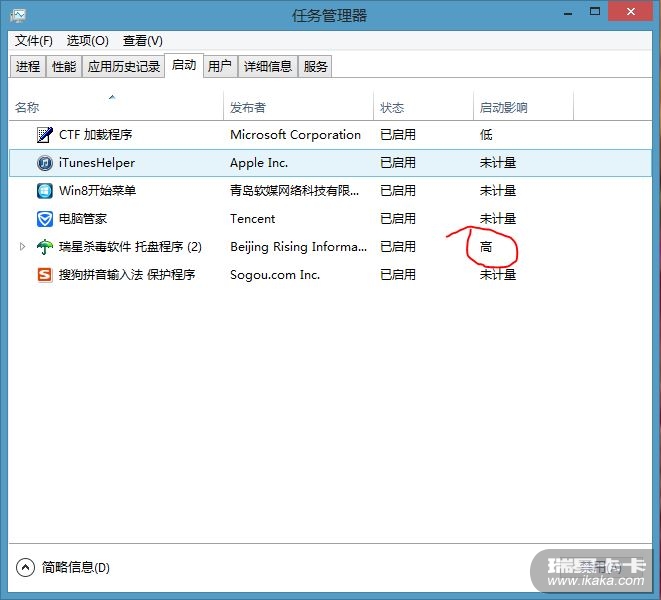Screen dimensions: 661x600
Task: Select the iTunesHelper entry name
Action: point(97,163)
